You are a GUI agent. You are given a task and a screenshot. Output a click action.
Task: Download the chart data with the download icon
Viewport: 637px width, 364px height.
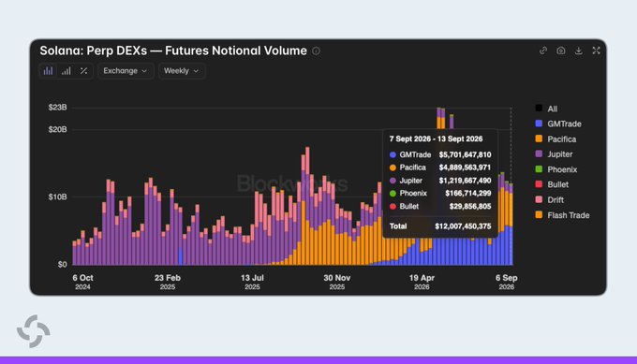(579, 51)
